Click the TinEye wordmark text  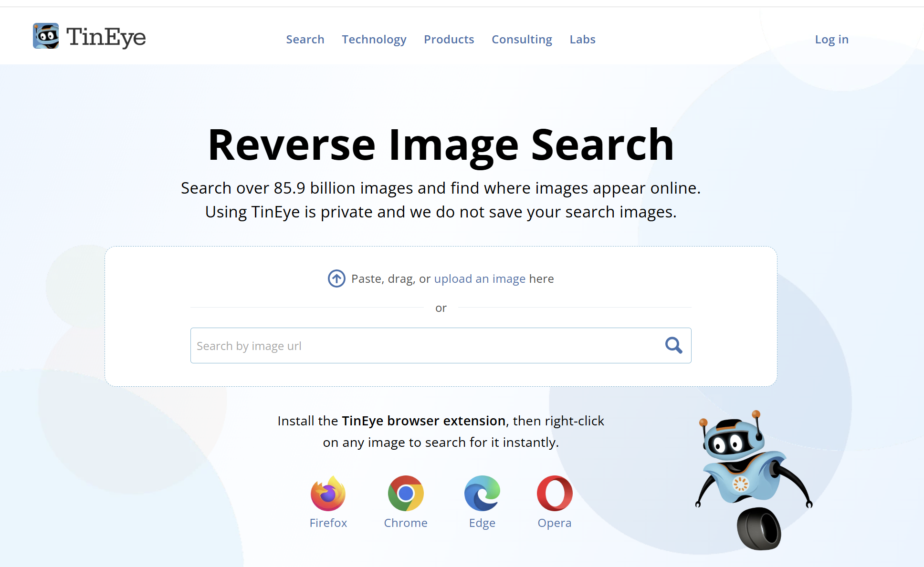tap(106, 37)
